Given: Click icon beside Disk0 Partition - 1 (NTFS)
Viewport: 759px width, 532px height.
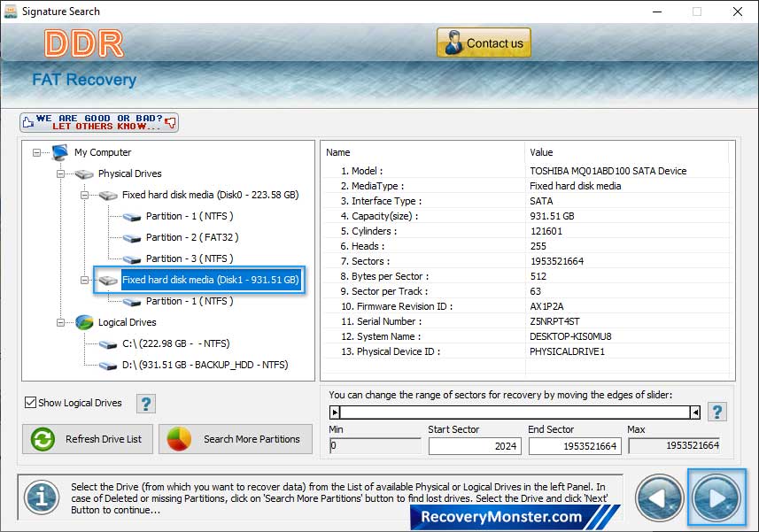Looking at the screenshot, I should point(132,217).
